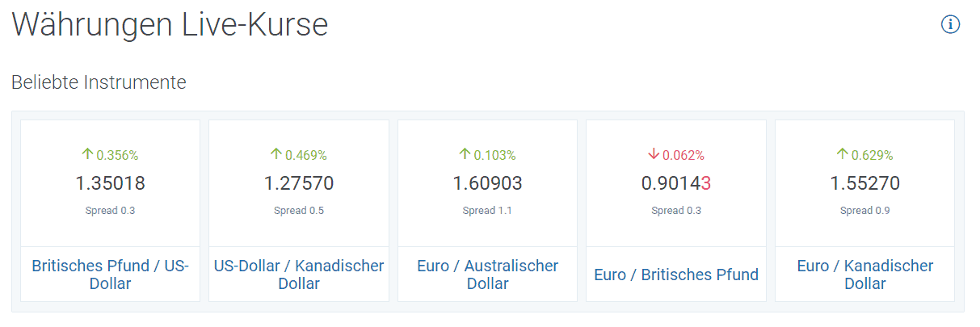Click the red down arrow at 0.062%
Screen dimensions: 980x327
click(654, 154)
